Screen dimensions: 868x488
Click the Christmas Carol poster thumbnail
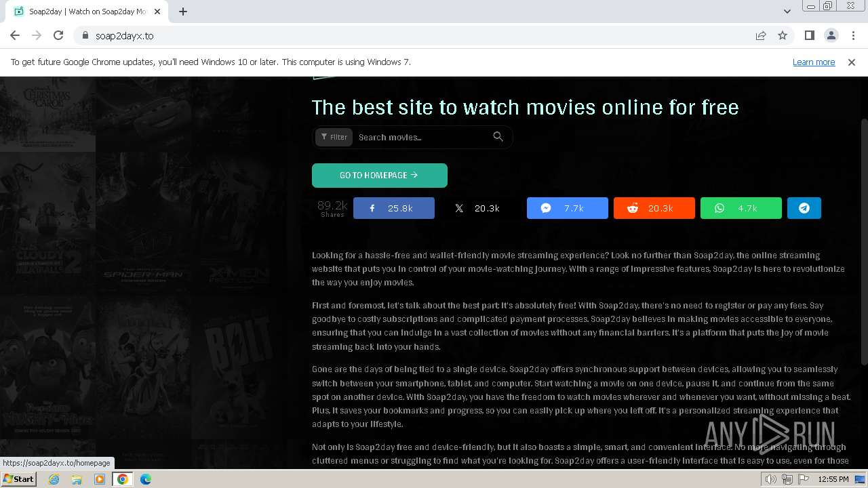click(x=47, y=114)
